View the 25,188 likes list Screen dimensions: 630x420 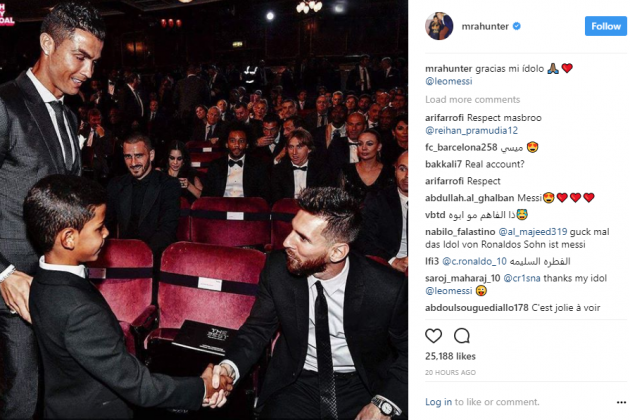pos(450,356)
